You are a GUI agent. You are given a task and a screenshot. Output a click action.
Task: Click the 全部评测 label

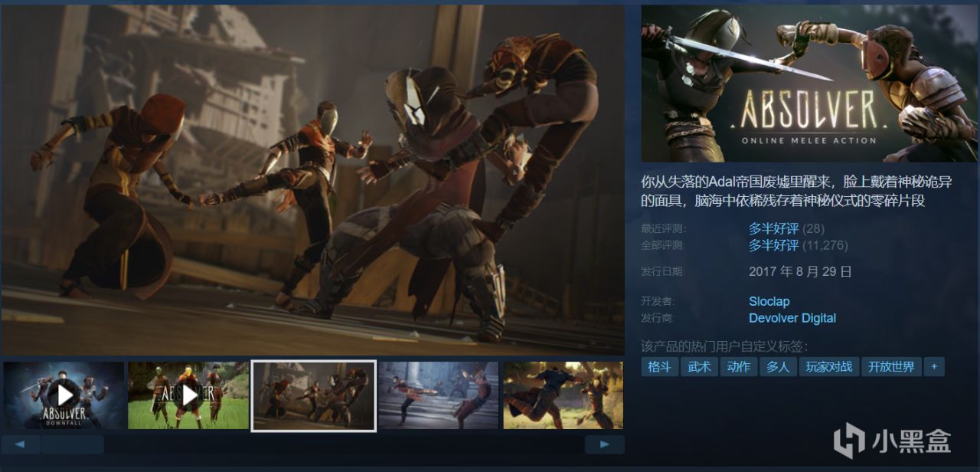[x=664, y=245]
